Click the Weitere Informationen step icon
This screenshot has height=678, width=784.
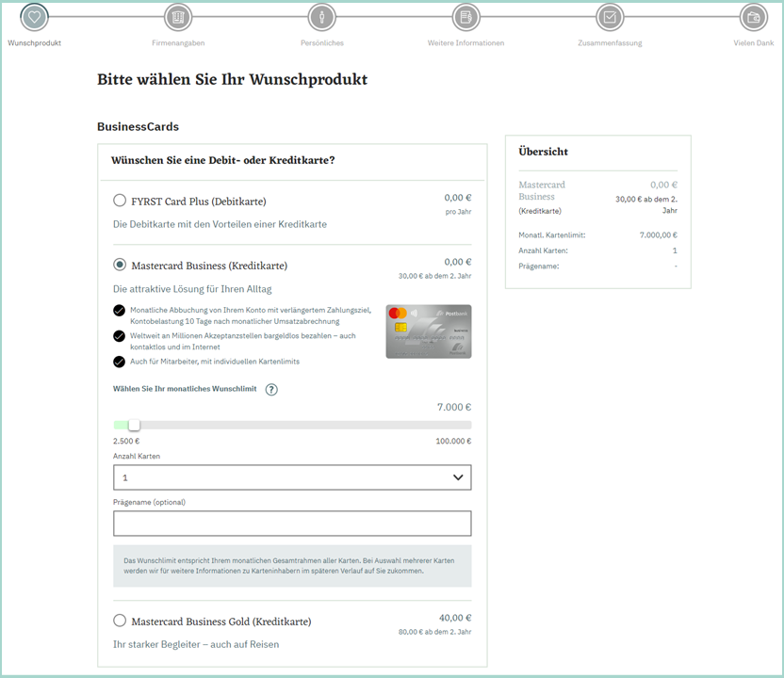click(x=465, y=17)
